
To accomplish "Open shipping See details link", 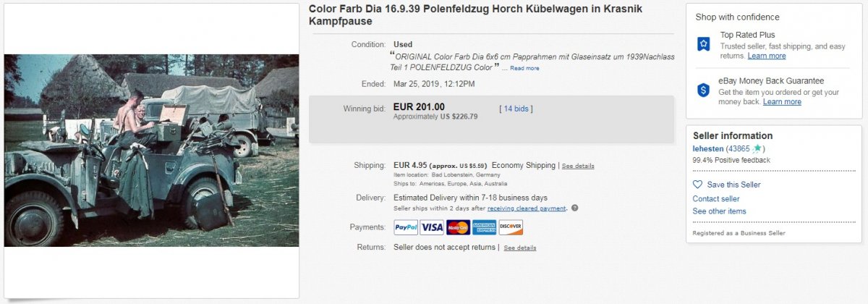I will [x=578, y=166].
